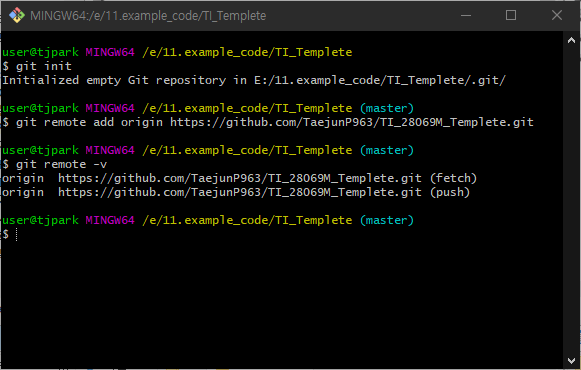Click the origin URL line ending in (fetch)
This screenshot has height=370, width=581.
point(239,178)
